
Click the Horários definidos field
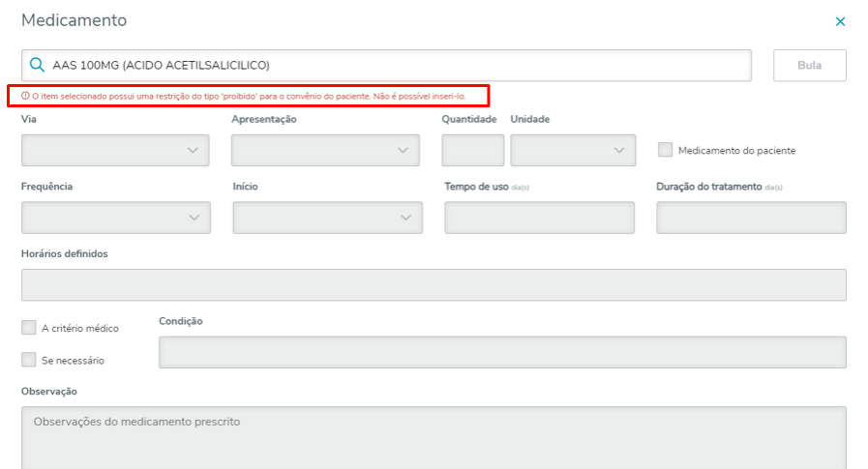(434, 285)
